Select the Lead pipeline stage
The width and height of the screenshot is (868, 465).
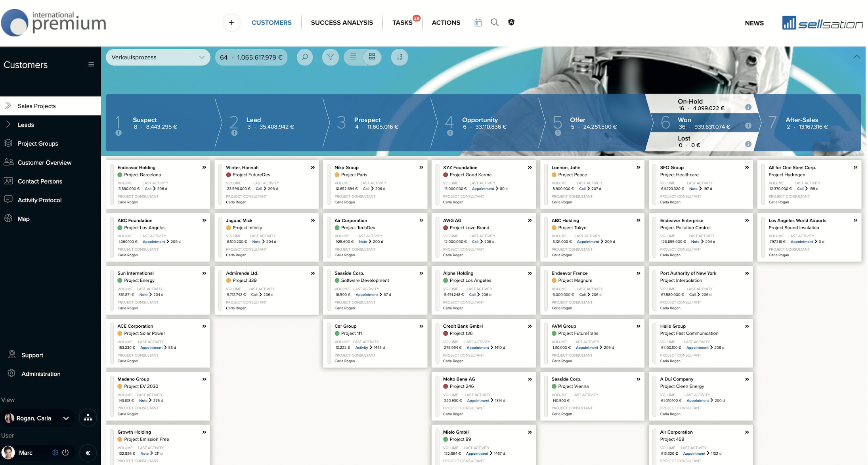272,123
